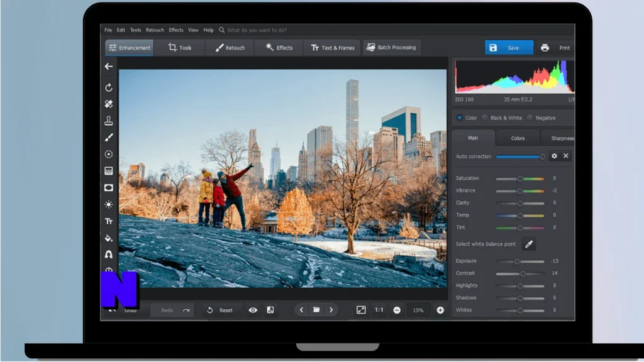Viewport: 644px width, 362px height.
Task: Open the Help menu
Action: point(209,30)
